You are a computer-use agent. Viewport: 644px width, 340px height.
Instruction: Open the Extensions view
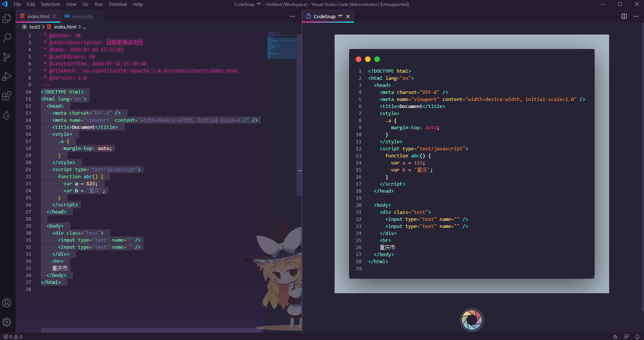coord(7,96)
